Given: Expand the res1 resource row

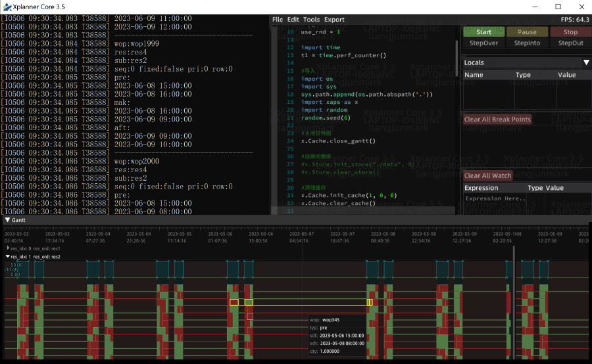Looking at the screenshot, I should pos(7,248).
